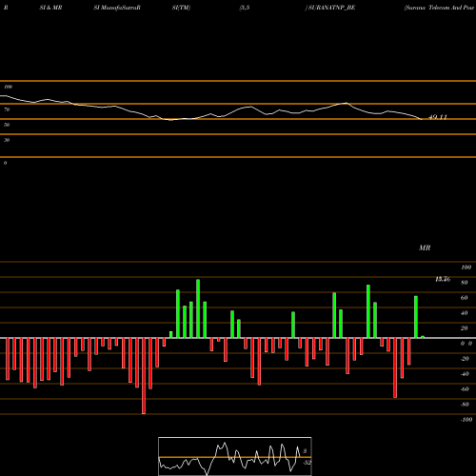Screen dimensions: 476x476
Task: Click the RSI line at its end point
Action: click(421, 119)
